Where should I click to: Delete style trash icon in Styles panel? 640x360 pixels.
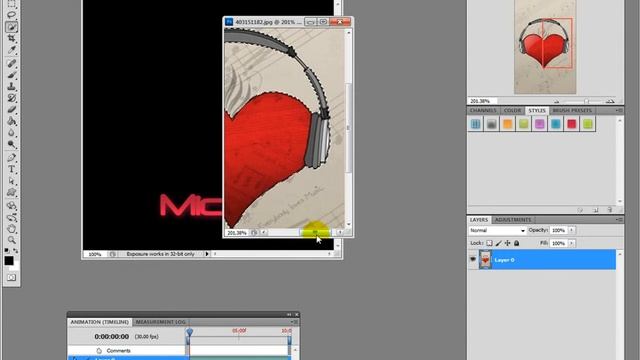tap(610, 210)
